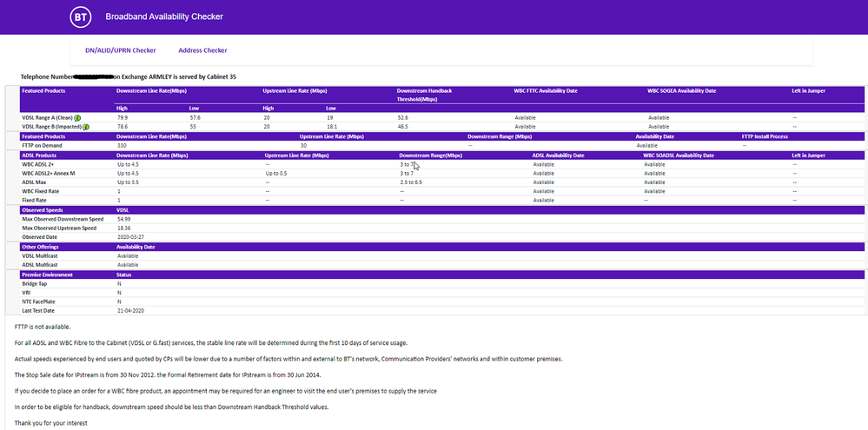
Task: Click the Premise Environment section header
Action: tap(48, 275)
